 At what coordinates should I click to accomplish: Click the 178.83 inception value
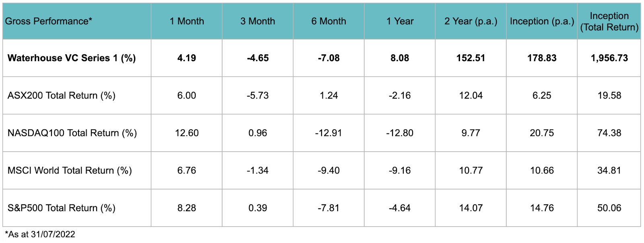pyautogui.click(x=542, y=58)
